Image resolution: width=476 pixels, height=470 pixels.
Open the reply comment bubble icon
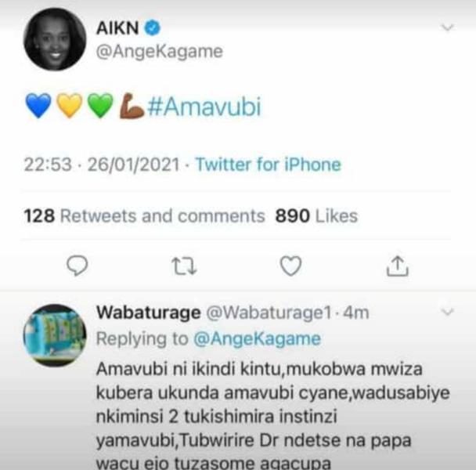(x=77, y=266)
